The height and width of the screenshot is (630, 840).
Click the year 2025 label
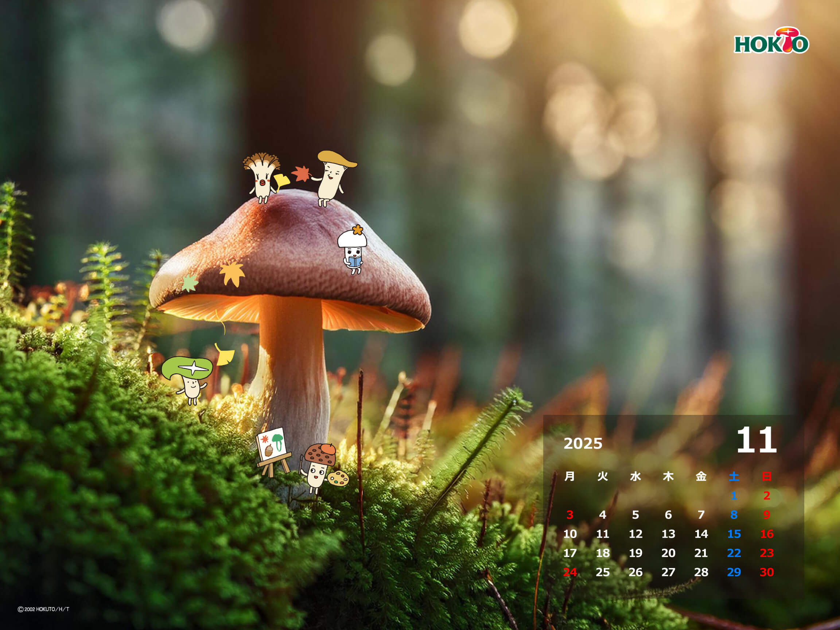583,444
